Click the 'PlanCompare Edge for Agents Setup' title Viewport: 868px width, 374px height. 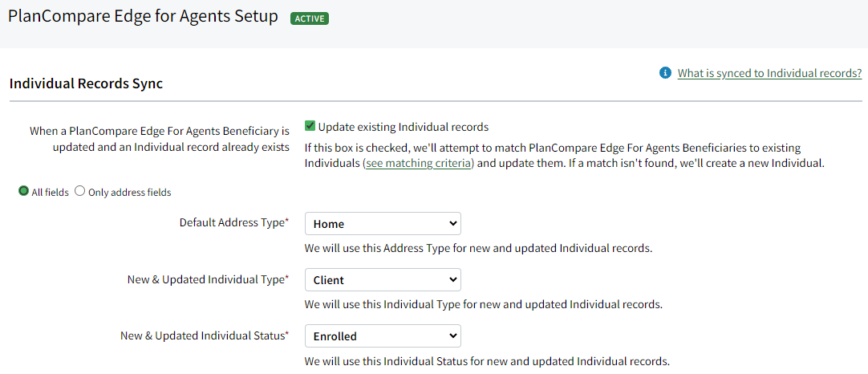[x=143, y=17]
